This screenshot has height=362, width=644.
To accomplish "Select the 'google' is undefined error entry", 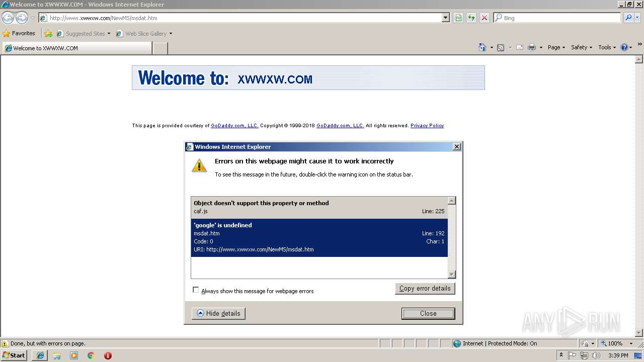I will 319,237.
